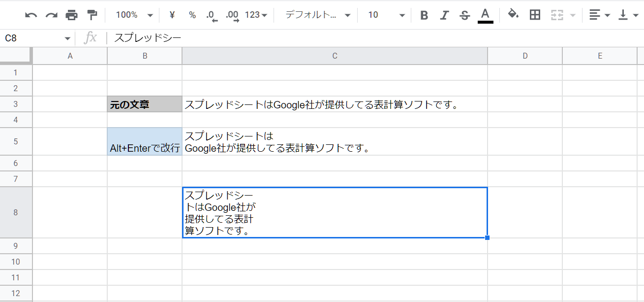The width and height of the screenshot is (644, 302).
Task: Increase decimal places
Action: click(232, 15)
